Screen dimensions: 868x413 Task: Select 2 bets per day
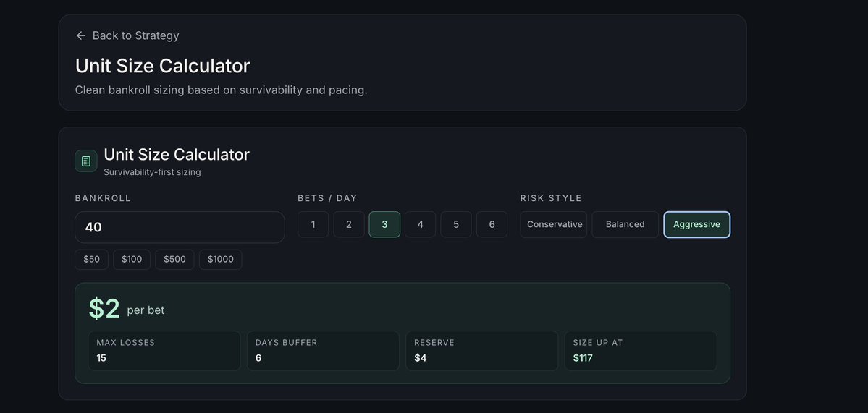coord(349,224)
